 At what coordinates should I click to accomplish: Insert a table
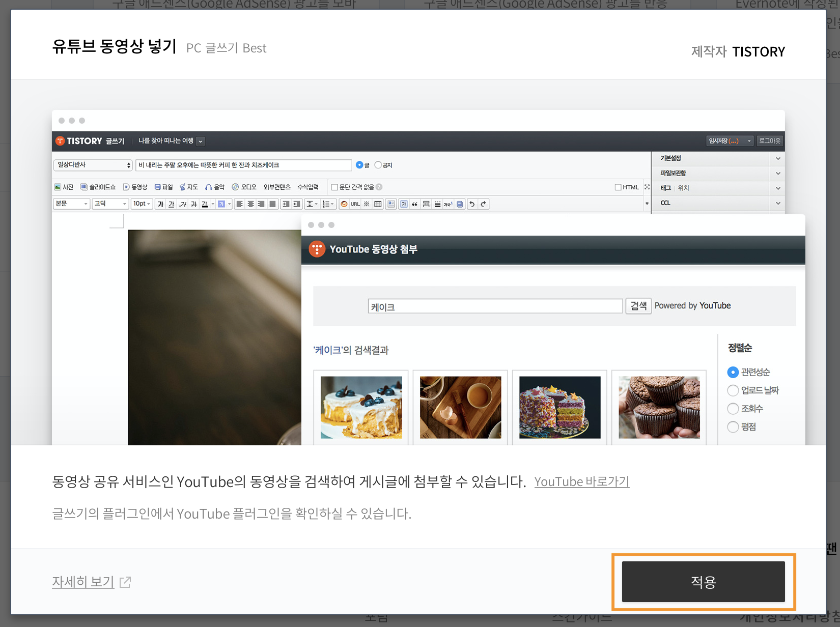pyautogui.click(x=378, y=204)
